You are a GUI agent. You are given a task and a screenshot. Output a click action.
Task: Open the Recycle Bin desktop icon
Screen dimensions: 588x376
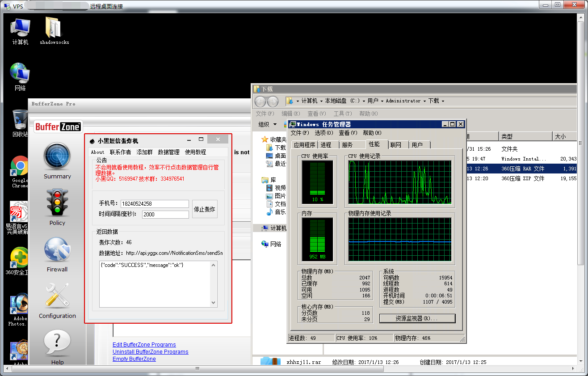(20, 123)
